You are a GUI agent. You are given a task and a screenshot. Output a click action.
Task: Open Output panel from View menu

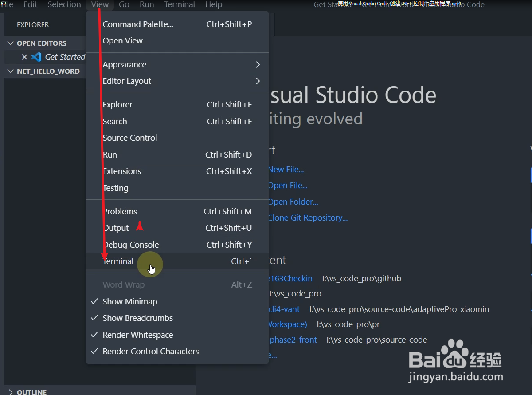click(177, 228)
